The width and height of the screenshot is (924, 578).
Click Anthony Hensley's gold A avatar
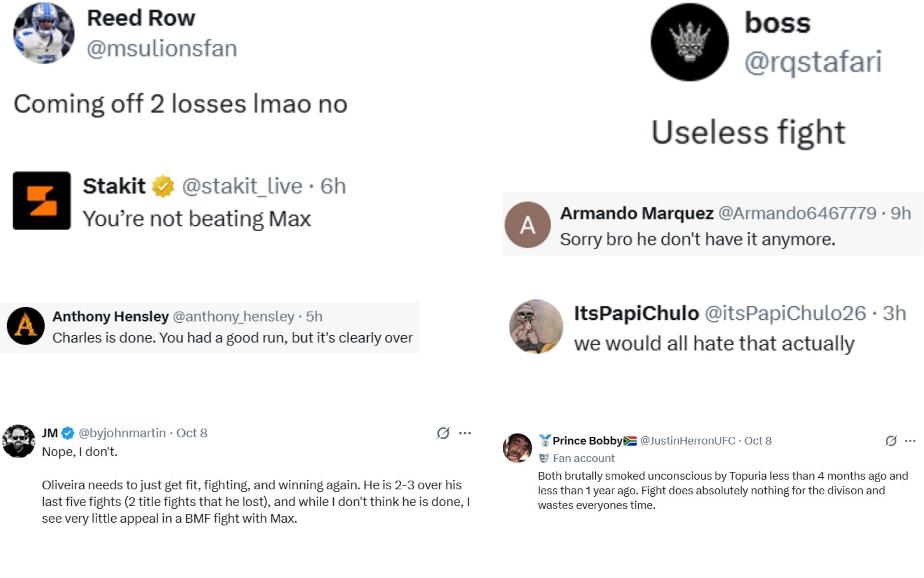26,326
